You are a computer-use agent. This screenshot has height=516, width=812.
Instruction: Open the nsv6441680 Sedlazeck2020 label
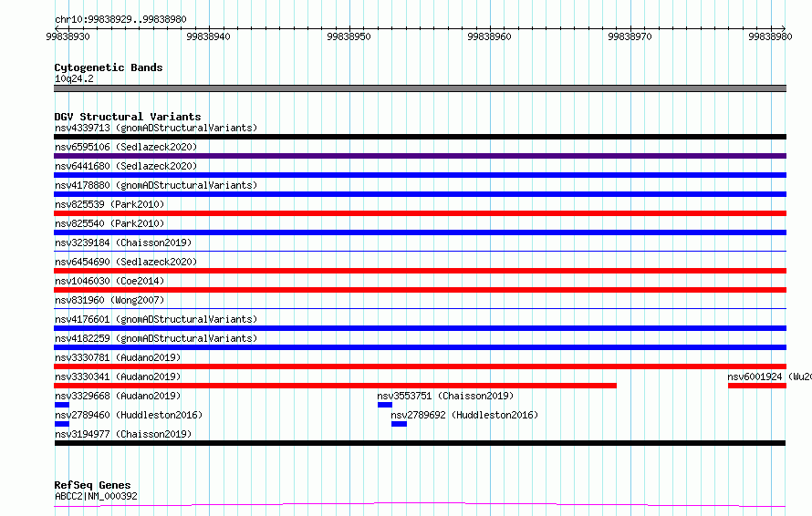126,166
